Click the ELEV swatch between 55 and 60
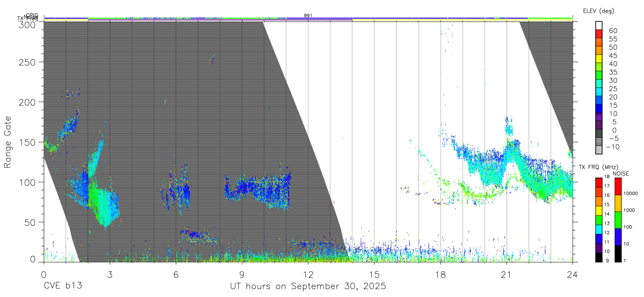644x297 pixels. [x=599, y=34]
